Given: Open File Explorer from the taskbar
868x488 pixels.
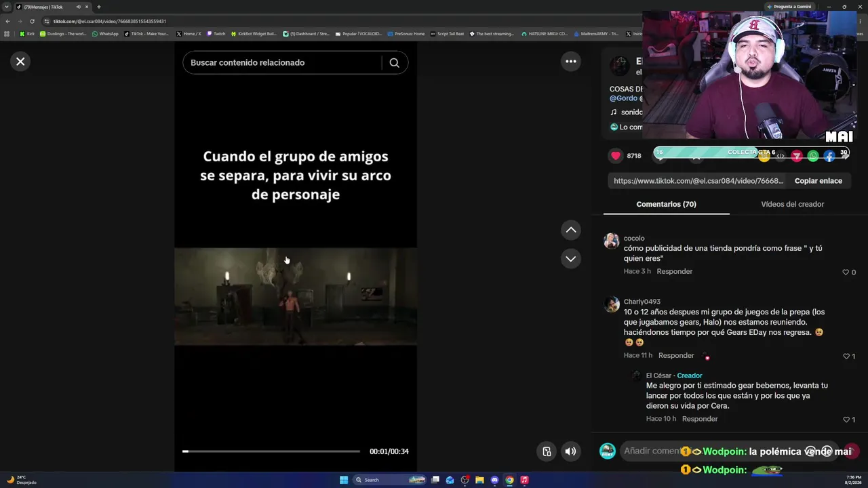Looking at the screenshot, I should (479, 480).
